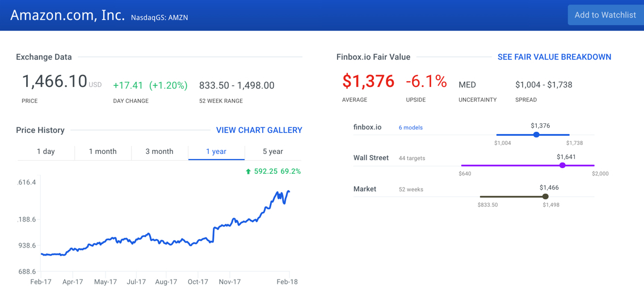Click the NasdaqGS: AMZN ticker label
This screenshot has height=301, width=644.
[x=159, y=18]
